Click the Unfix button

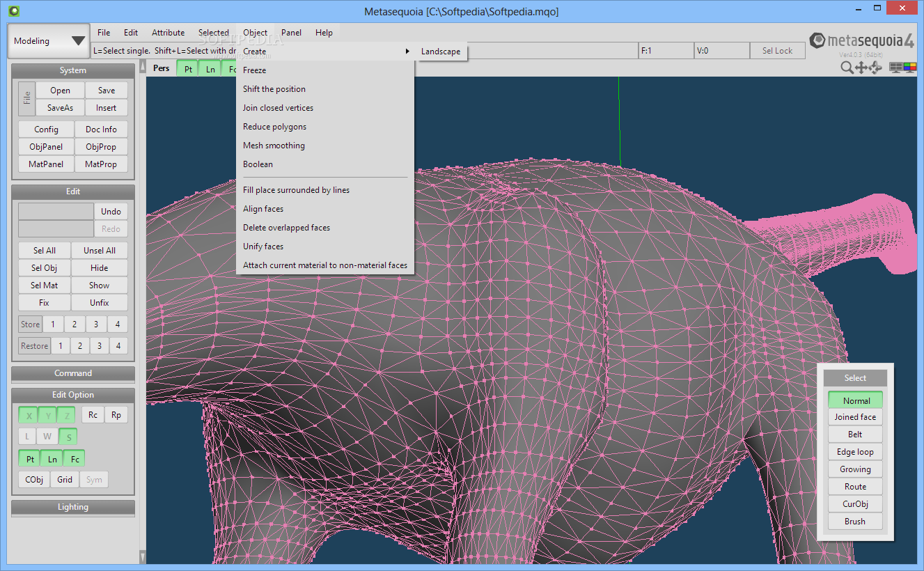pos(100,303)
